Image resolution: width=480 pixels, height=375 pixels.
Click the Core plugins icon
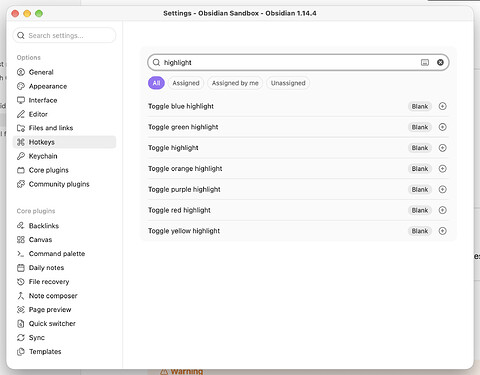[x=21, y=170]
